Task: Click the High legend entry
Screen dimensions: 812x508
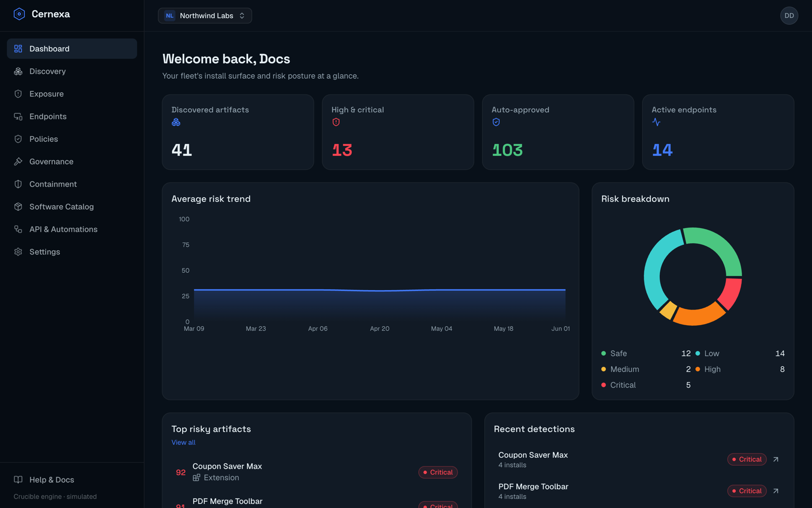Action: click(x=740, y=369)
